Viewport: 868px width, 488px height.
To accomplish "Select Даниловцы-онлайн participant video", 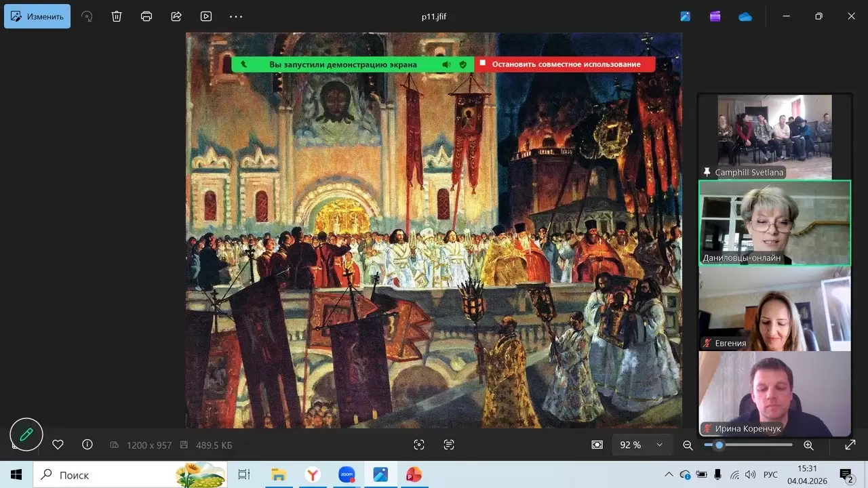I will [x=774, y=223].
